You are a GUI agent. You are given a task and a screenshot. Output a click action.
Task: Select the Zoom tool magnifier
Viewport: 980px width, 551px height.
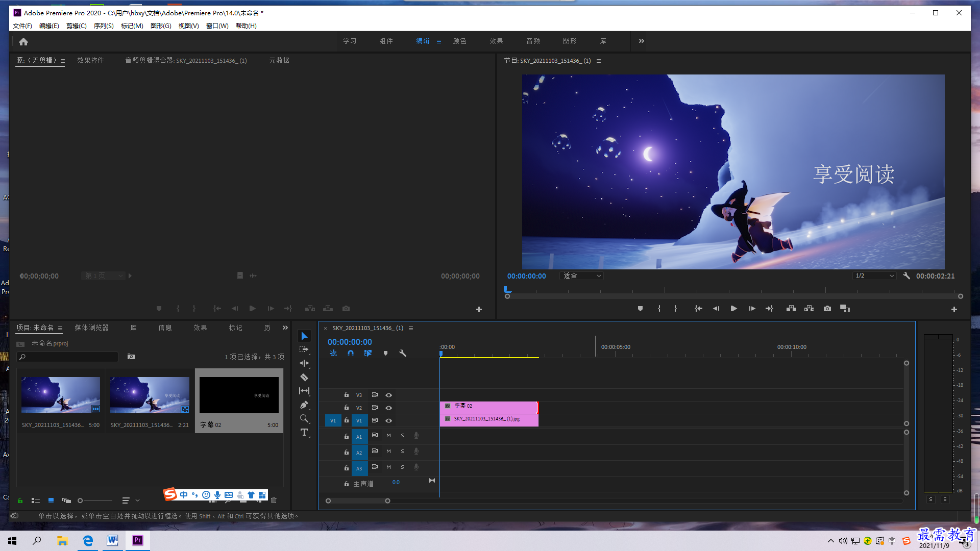tap(304, 419)
